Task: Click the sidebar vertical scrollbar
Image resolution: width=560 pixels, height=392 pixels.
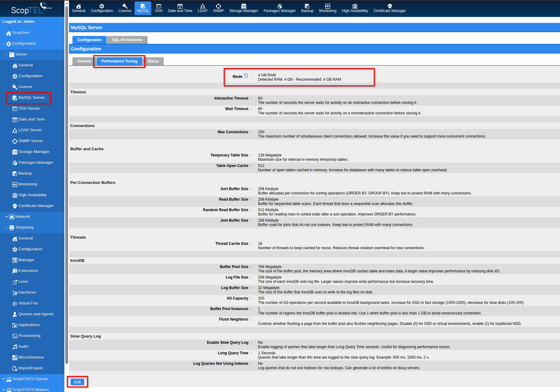Action: coord(67,185)
